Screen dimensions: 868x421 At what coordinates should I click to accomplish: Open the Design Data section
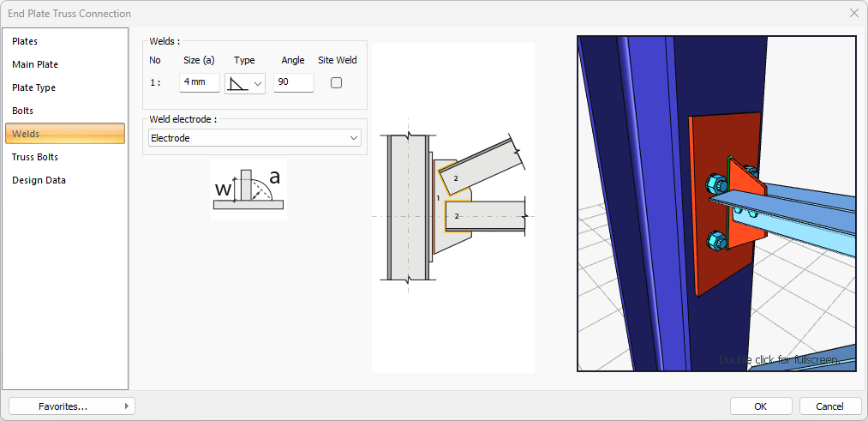(x=65, y=180)
